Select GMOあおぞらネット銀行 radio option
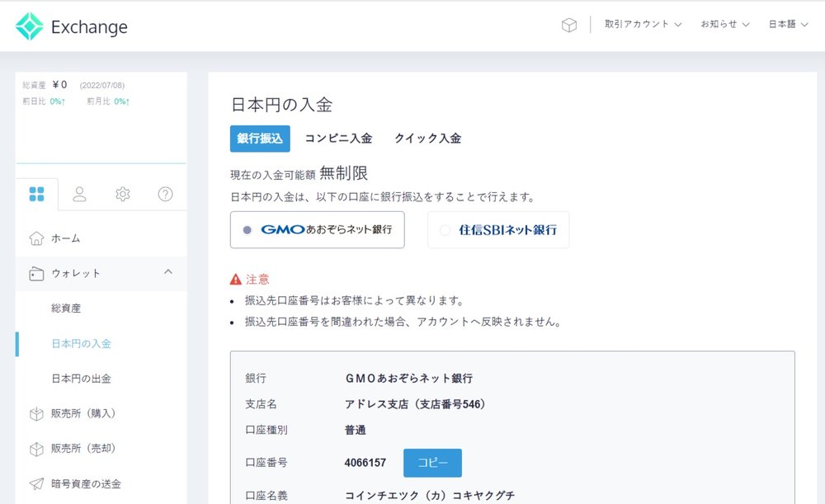The image size is (825, 504). pos(318,230)
